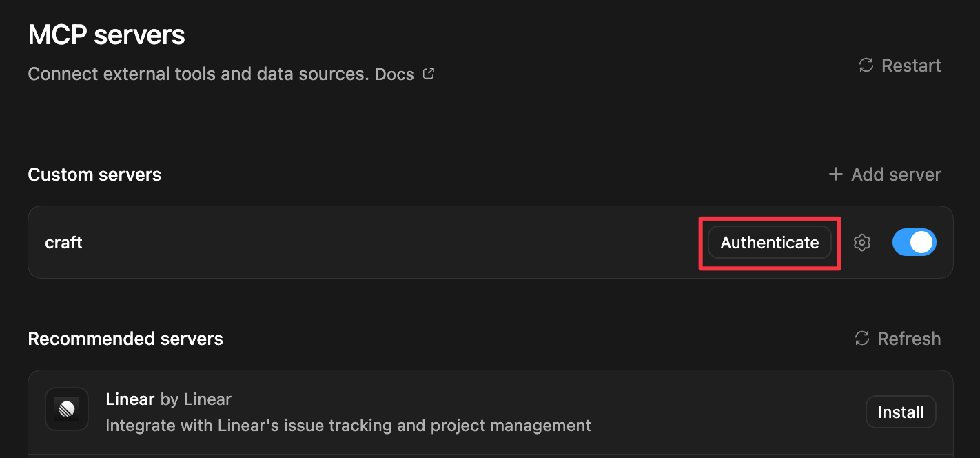Click the Recommended servers section heading
Viewport: 980px width, 458px height.
(125, 338)
